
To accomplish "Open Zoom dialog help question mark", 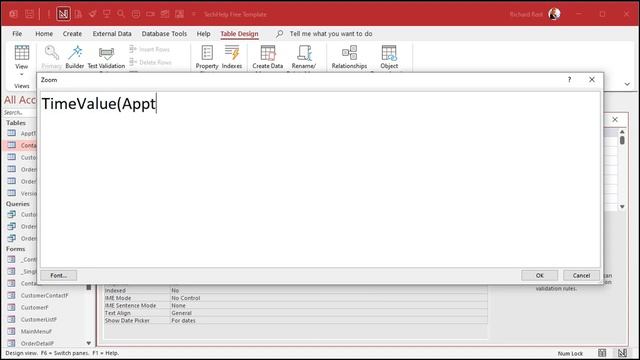I will (569, 80).
